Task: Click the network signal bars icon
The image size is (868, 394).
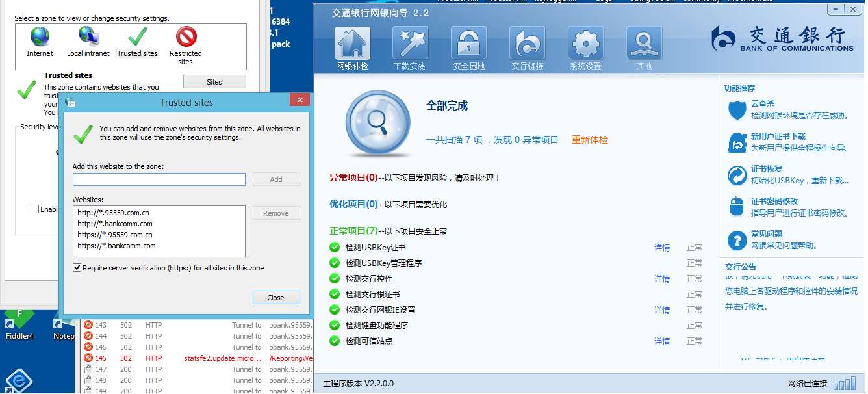Action: tap(845, 384)
